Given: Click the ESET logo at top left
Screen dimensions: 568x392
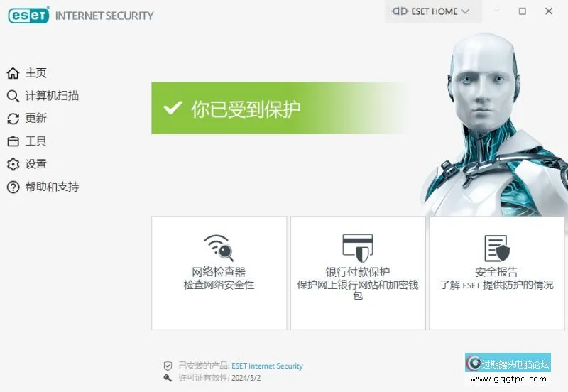Looking at the screenshot, I should (x=28, y=15).
